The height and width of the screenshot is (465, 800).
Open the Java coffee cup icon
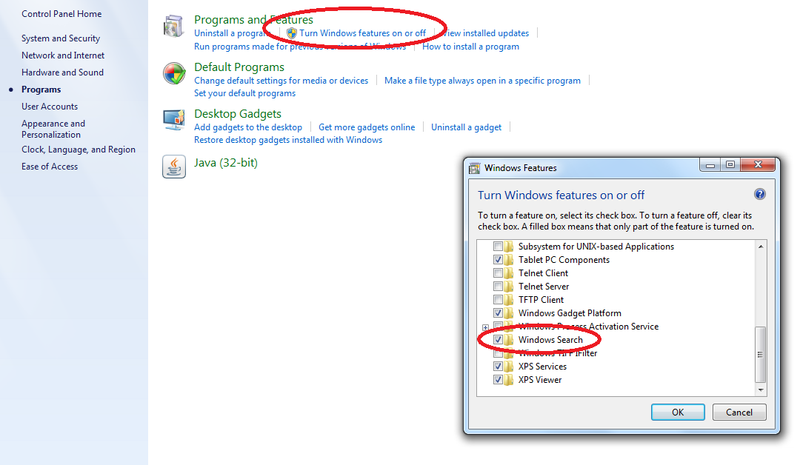[x=174, y=166]
